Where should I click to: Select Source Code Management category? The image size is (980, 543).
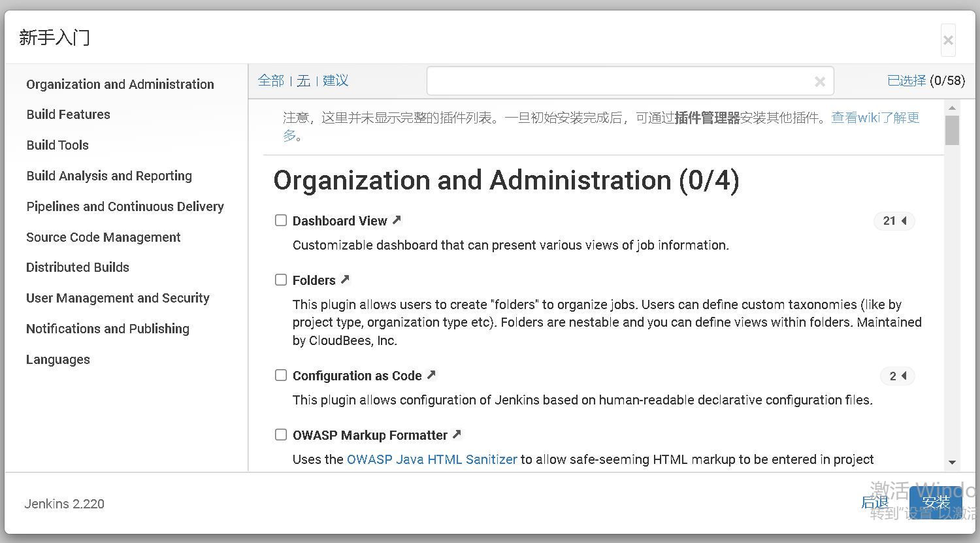click(x=103, y=237)
